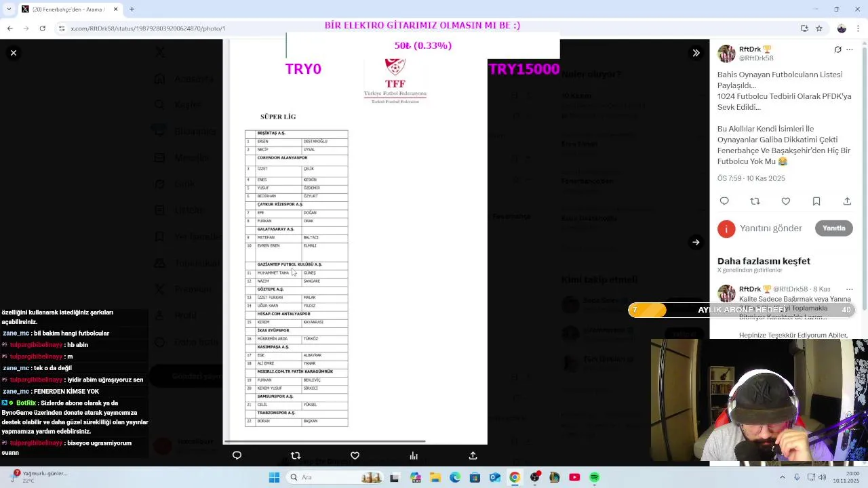
Task: Bookmark the tweet in sidebar
Action: (816, 201)
